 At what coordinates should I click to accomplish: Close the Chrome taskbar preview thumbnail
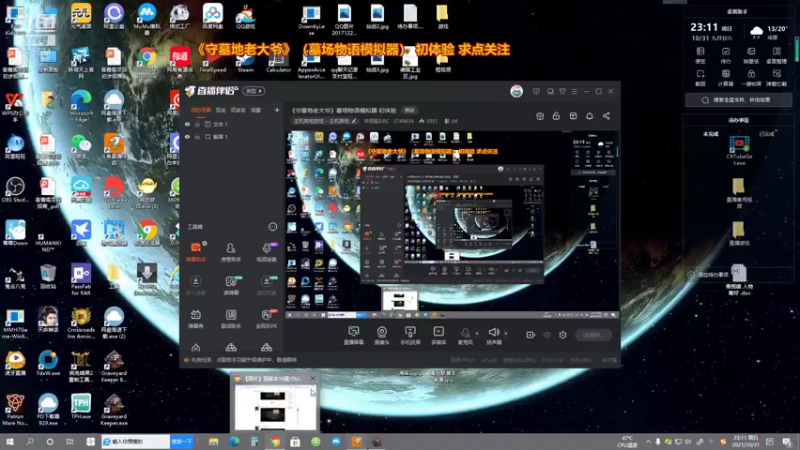[x=313, y=379]
